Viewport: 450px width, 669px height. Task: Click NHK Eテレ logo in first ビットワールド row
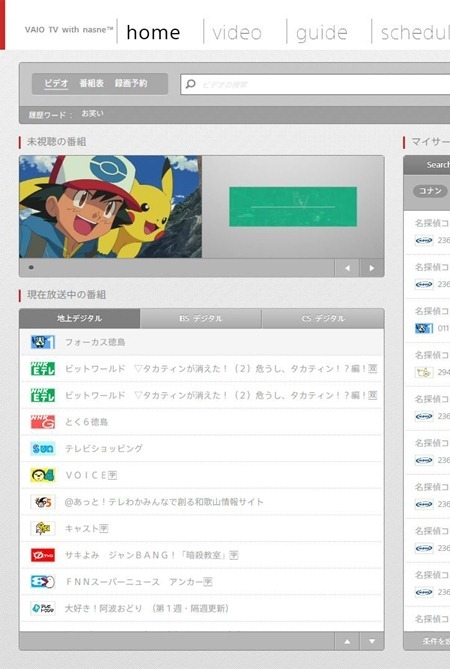(x=43, y=369)
